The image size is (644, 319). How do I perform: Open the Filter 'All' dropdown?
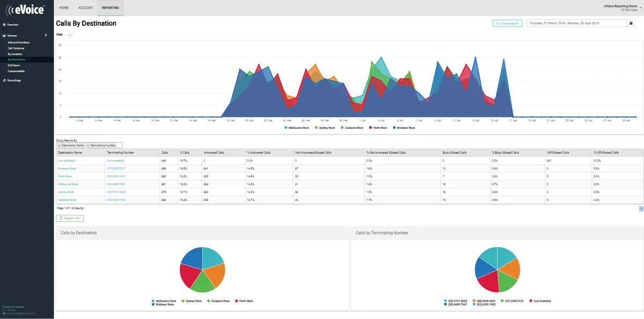(70, 34)
